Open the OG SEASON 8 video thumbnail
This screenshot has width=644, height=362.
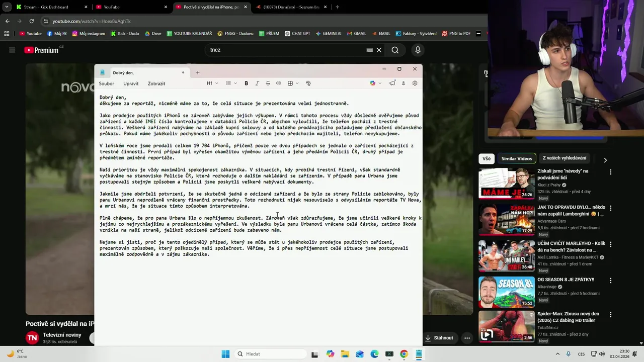pyautogui.click(x=506, y=292)
